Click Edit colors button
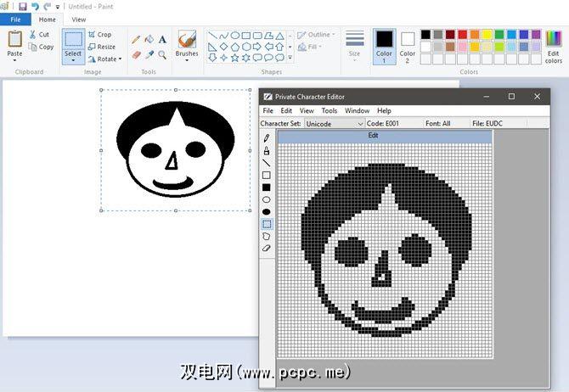Screen dimensions: 569x392 coord(554,47)
